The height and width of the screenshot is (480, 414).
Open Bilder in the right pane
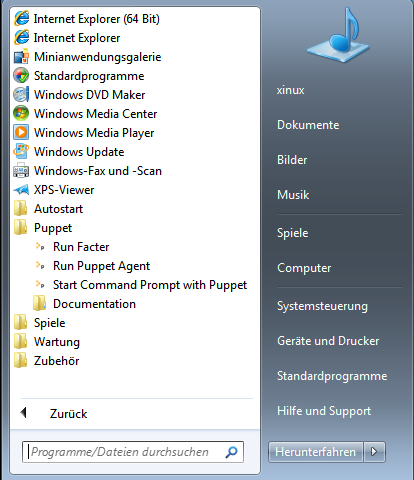coord(292,160)
